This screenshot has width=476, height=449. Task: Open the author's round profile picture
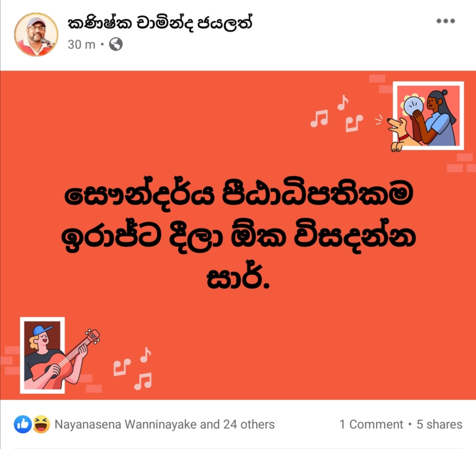pyautogui.click(x=36, y=34)
